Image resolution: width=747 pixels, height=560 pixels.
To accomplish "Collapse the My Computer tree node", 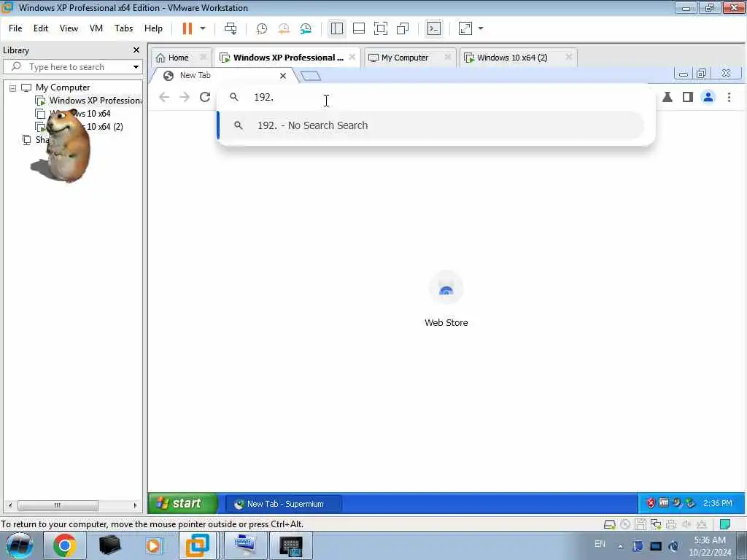I will click(x=13, y=88).
